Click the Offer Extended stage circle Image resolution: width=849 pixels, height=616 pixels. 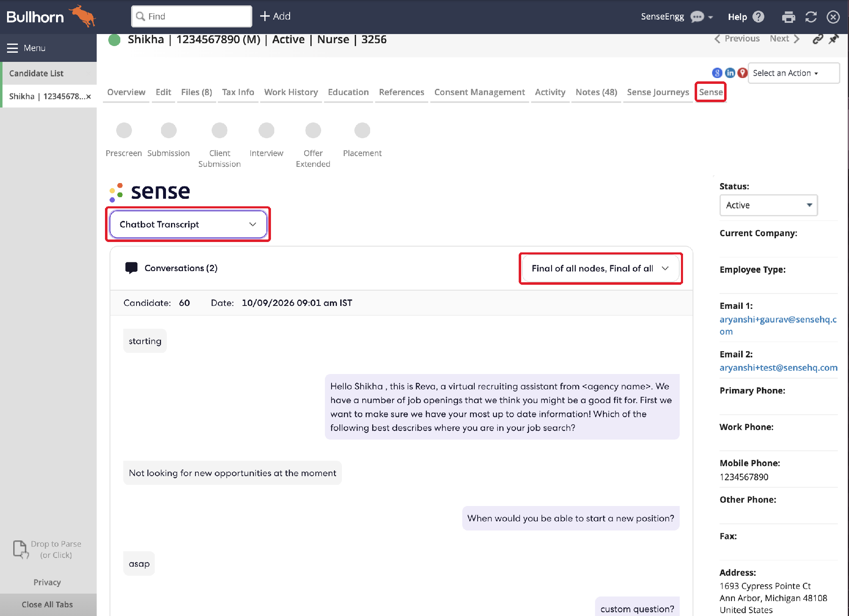pyautogui.click(x=313, y=130)
